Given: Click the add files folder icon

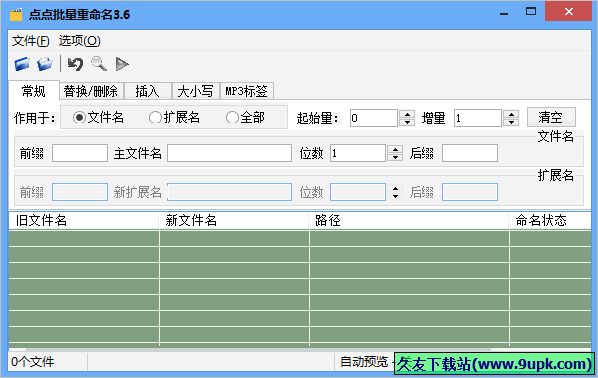Looking at the screenshot, I should (22, 64).
